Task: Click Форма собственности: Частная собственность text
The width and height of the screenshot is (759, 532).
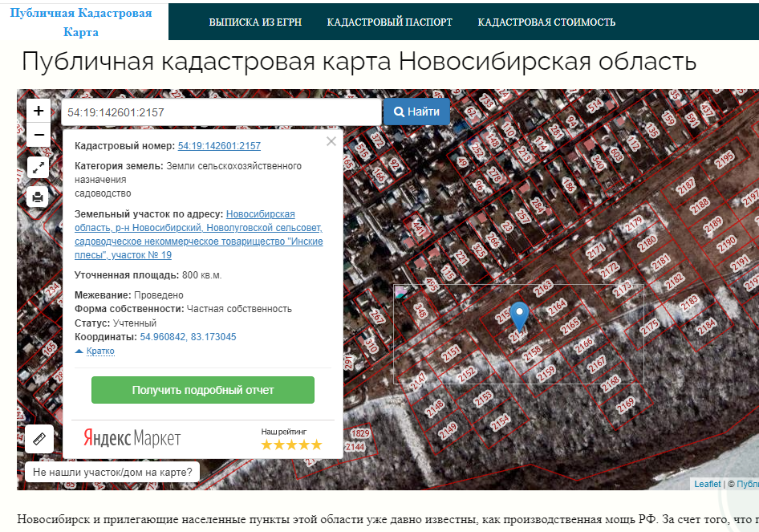Action: [183, 309]
